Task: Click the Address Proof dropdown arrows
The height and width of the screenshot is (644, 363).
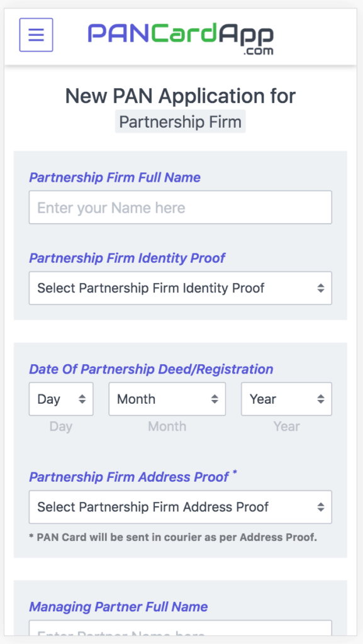Action: click(x=323, y=507)
